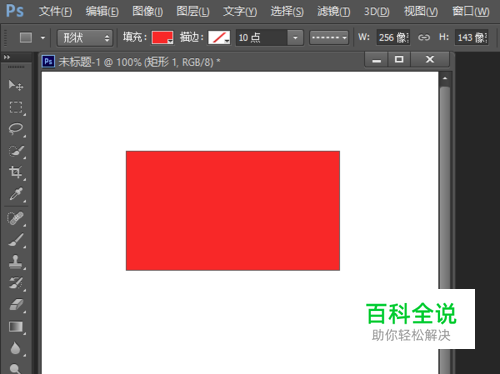Image resolution: width=500 pixels, height=374 pixels.
Task: Select the Brush tool
Action: (x=16, y=240)
